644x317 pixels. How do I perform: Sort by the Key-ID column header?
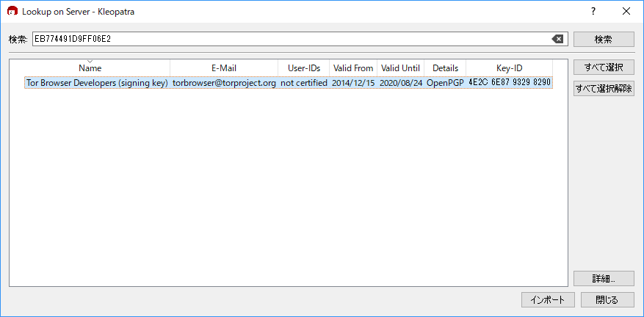pos(510,68)
